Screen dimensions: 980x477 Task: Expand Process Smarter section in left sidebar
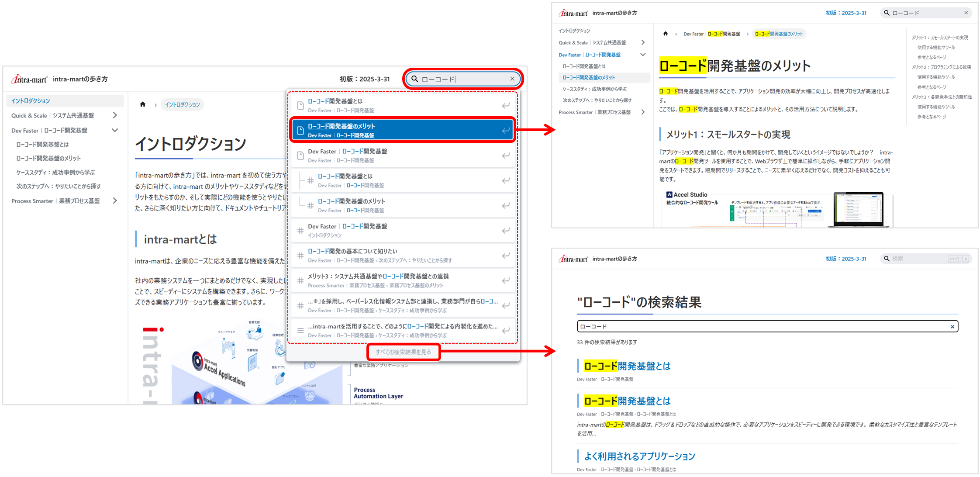pos(115,201)
